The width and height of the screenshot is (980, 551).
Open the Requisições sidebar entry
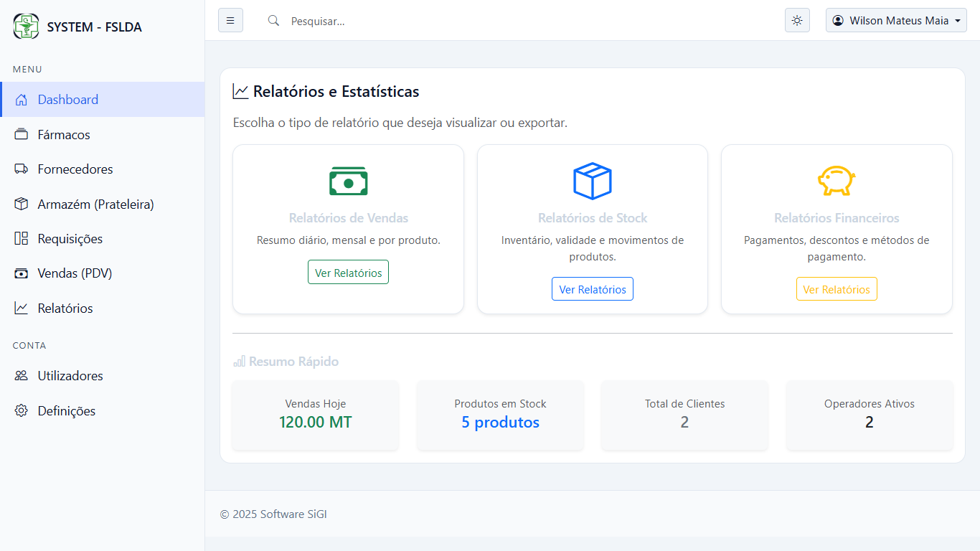tap(70, 239)
